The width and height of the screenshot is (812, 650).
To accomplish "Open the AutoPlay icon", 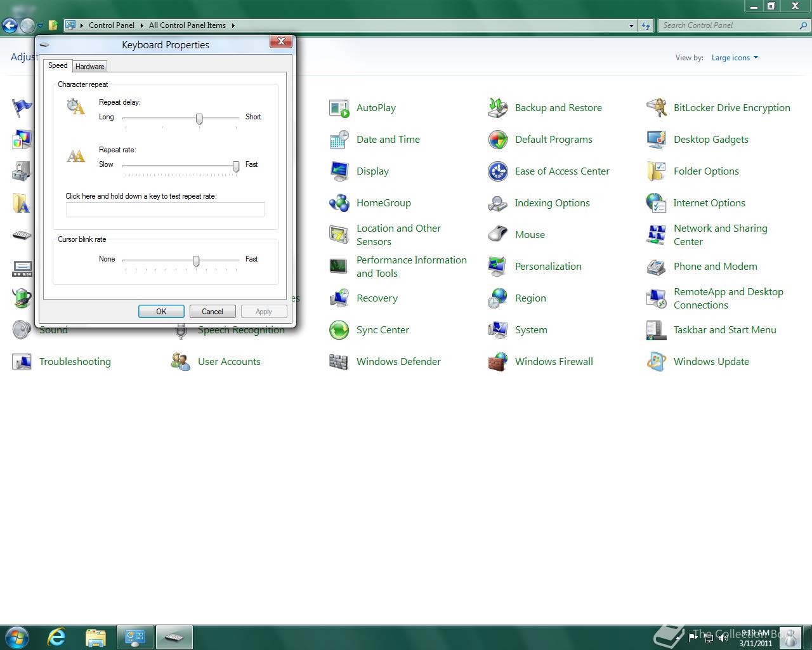I will (x=339, y=108).
